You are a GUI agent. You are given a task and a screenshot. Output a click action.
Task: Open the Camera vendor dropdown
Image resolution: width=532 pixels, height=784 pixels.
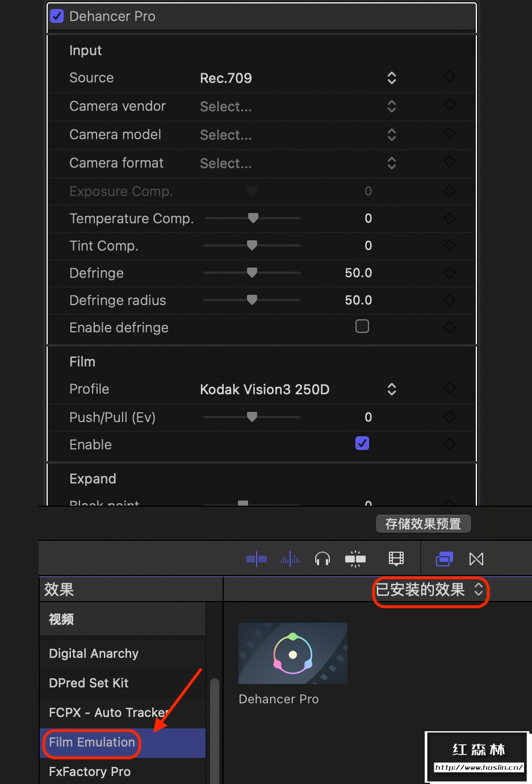point(298,106)
